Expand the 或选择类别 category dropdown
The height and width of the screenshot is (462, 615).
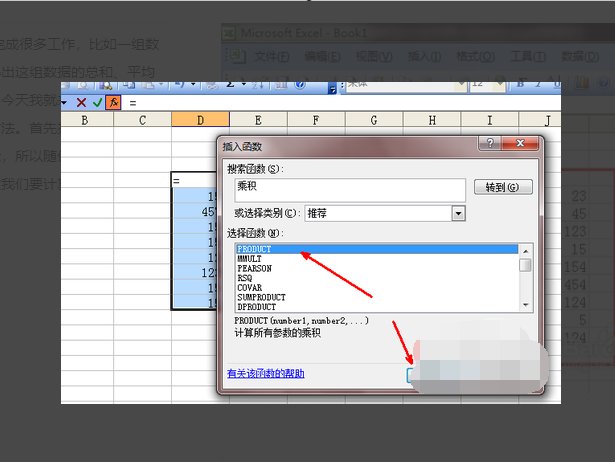point(458,213)
